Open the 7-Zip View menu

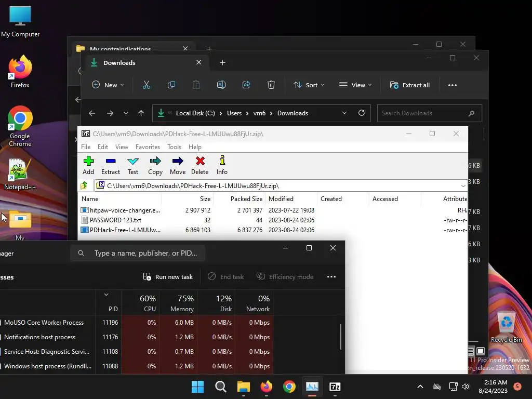122,147
